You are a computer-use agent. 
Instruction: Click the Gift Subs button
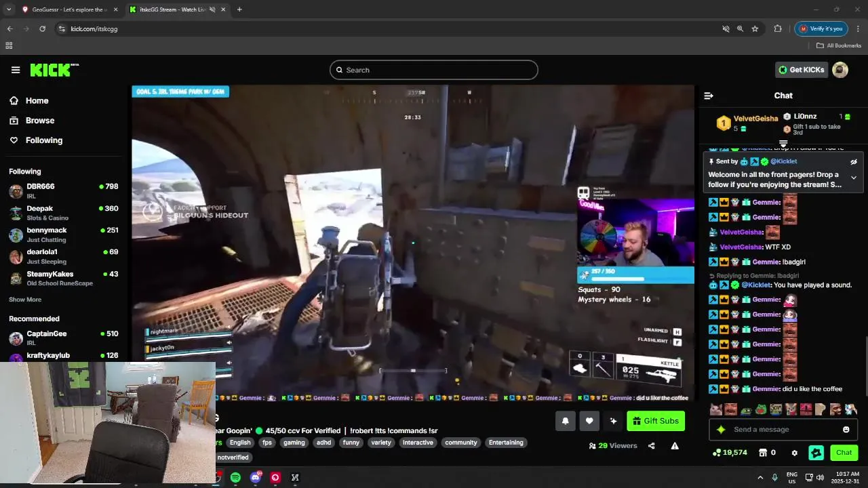point(656,421)
